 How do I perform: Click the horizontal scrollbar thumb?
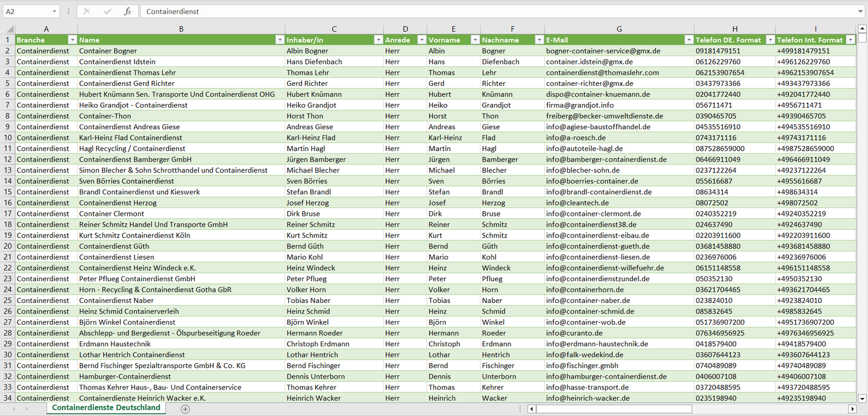(x=614, y=409)
